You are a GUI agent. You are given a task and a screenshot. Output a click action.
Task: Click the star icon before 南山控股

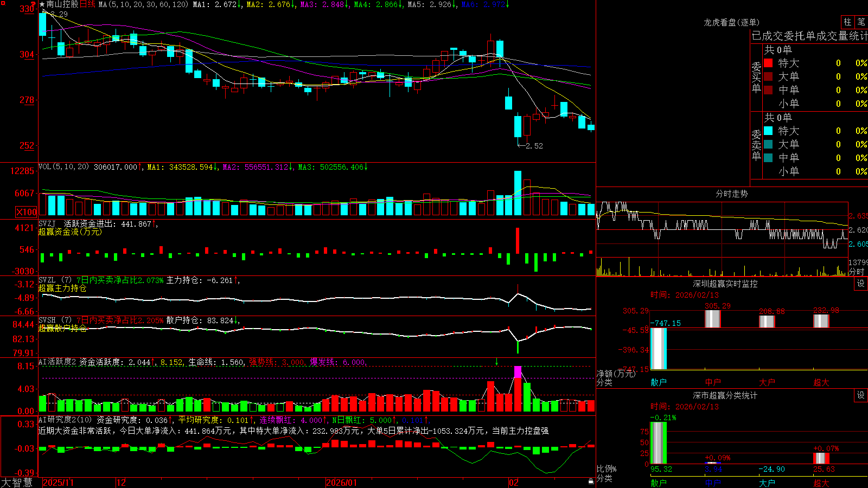[42, 4]
